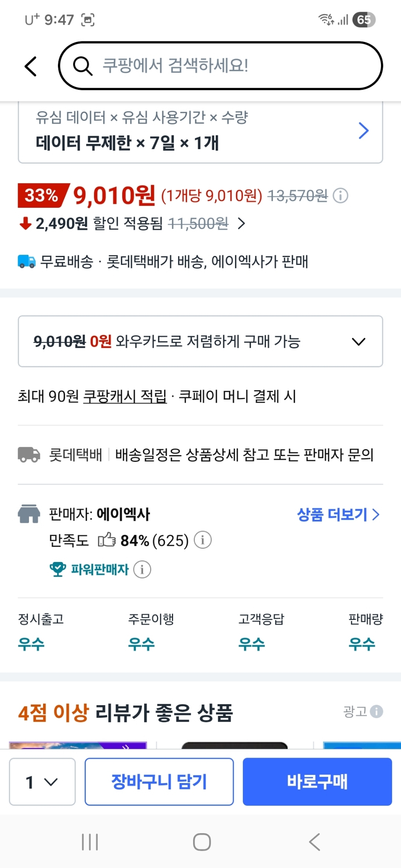Screen dimensions: 401x868
Task: Click the 장바구니 담기 button
Action: tap(159, 782)
